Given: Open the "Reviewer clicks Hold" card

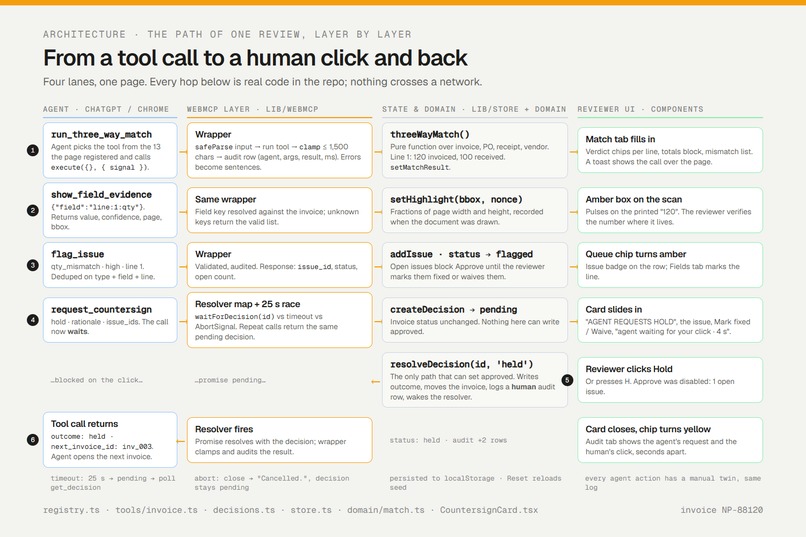Looking at the screenshot, I should click(x=670, y=380).
